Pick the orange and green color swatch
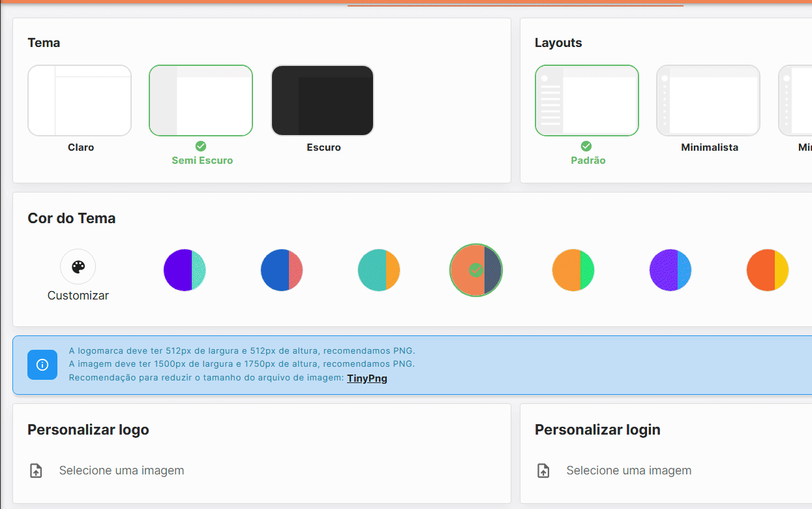 pos(573,270)
